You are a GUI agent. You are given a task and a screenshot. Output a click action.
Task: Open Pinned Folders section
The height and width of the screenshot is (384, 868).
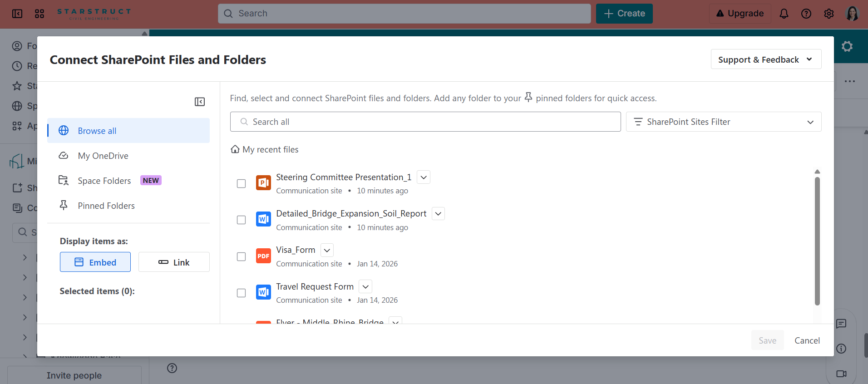click(128, 206)
